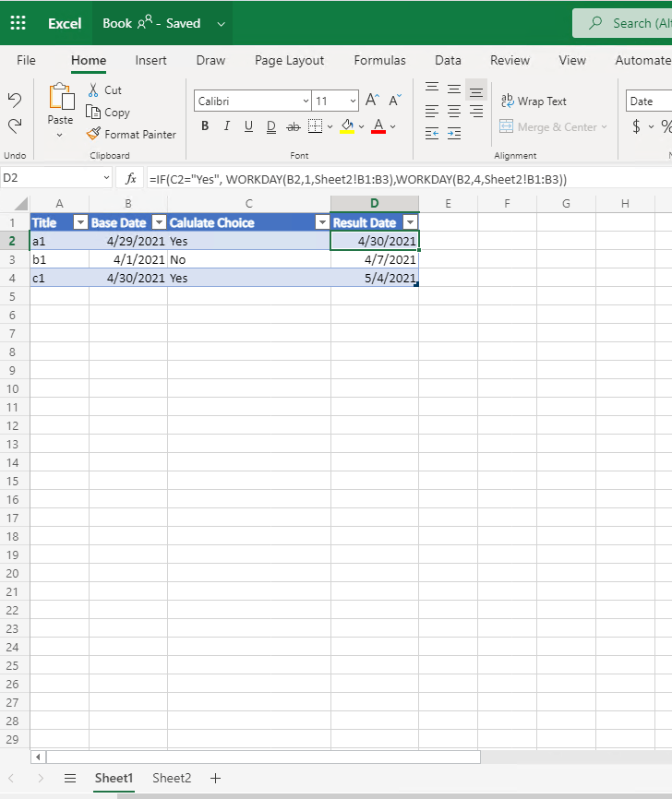Select cell with 4/7/2021

375,259
